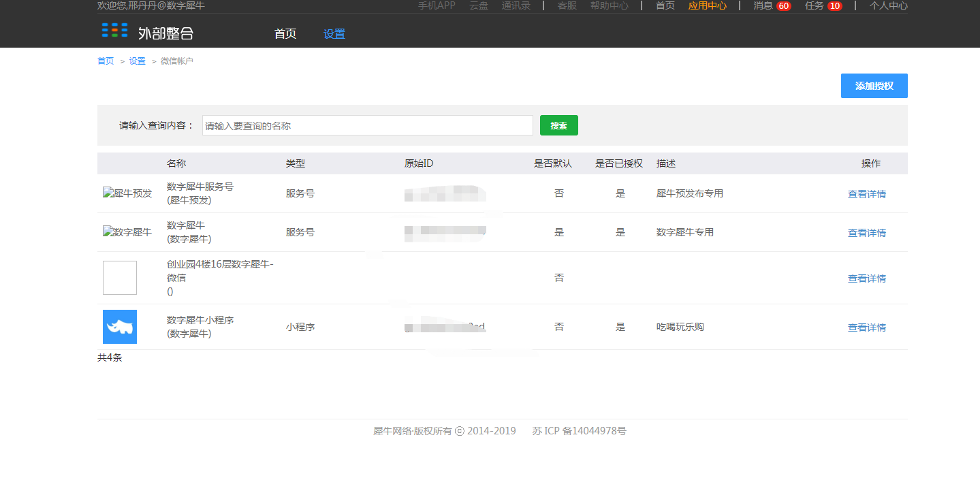
Task: Open the 数字犀牛小程序 rhino thumbnail
Action: click(x=120, y=327)
